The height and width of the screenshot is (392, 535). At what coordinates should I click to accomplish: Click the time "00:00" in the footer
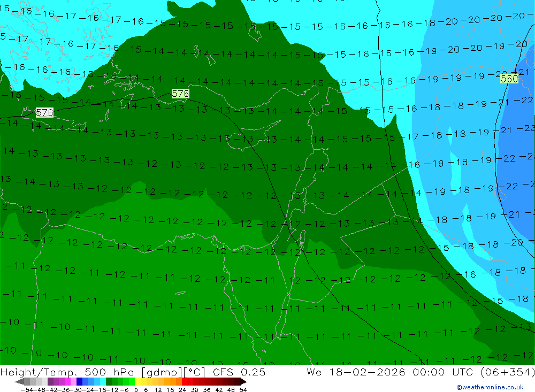[428, 372]
